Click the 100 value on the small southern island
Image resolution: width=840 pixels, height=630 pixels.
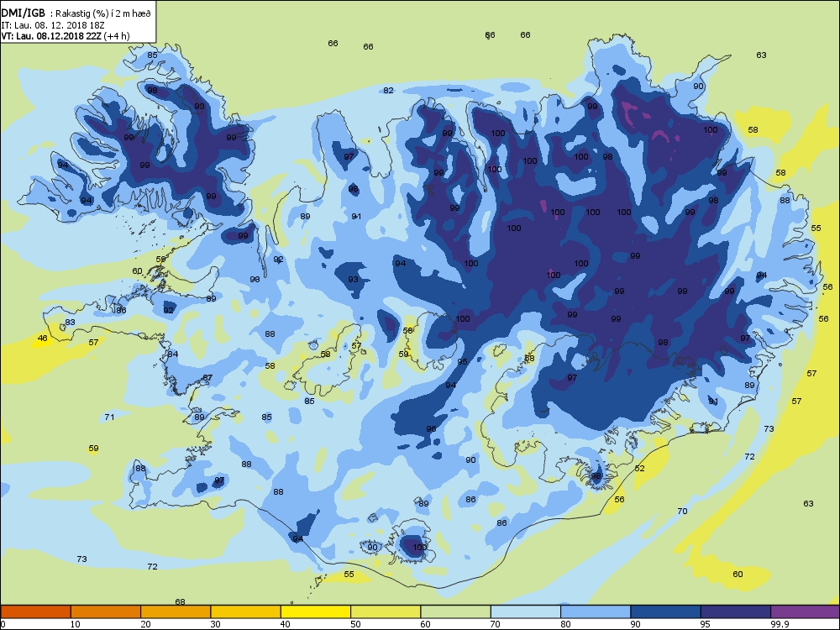420,547
